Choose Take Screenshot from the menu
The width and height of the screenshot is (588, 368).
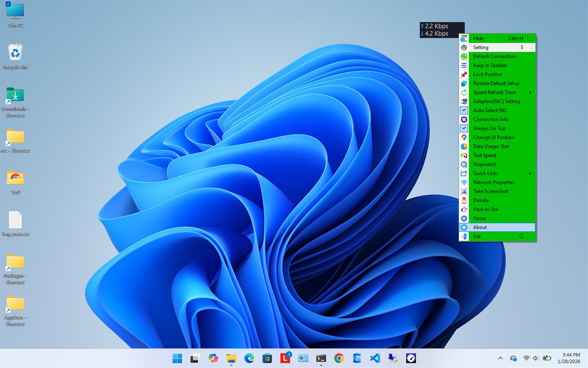(491, 191)
